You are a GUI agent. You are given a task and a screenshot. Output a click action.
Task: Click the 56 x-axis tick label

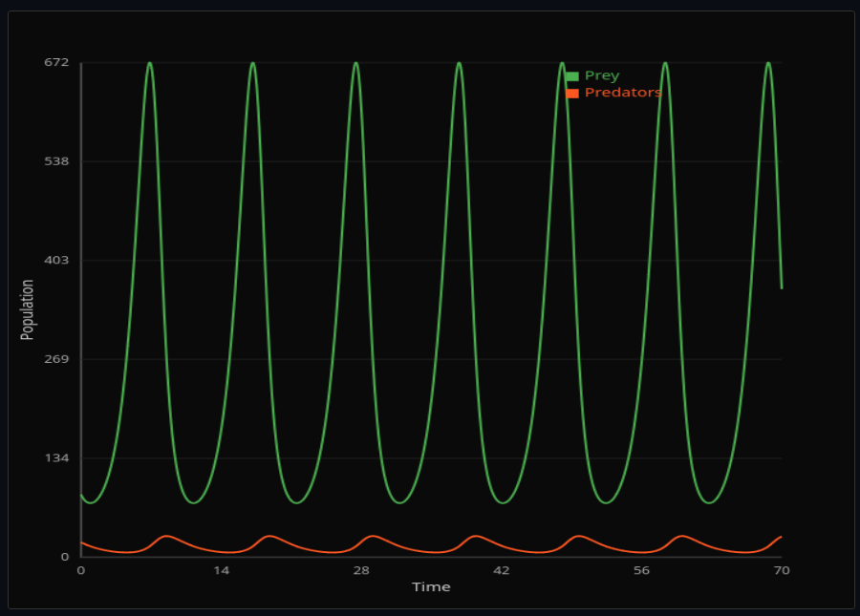pyautogui.click(x=641, y=570)
